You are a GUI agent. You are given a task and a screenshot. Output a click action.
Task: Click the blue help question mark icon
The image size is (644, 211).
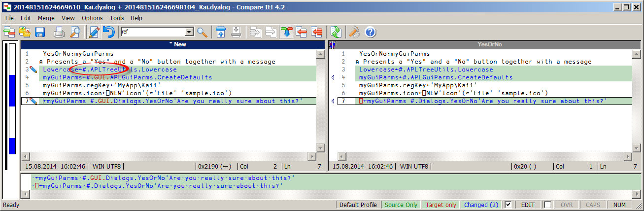(370, 33)
